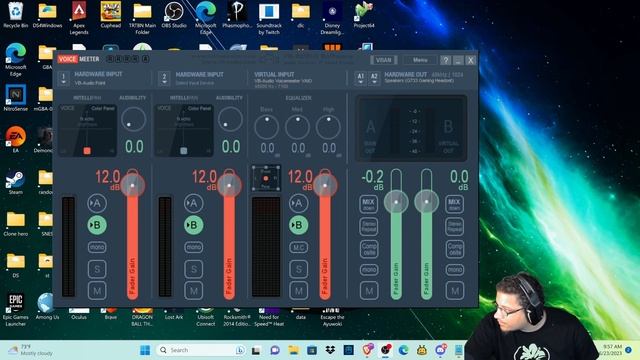Screen dimensions: 640x360
Task: Click the High equalizer knob
Action: pos(328,127)
